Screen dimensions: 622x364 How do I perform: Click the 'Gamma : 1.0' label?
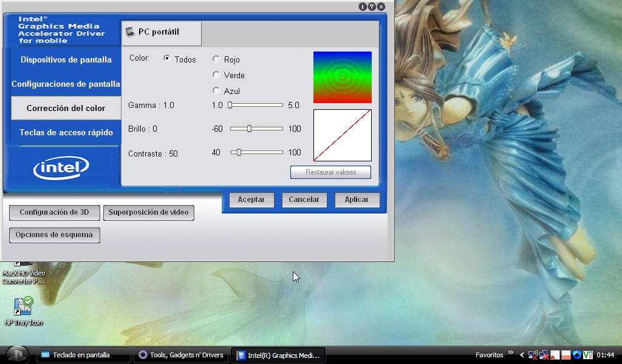151,106
